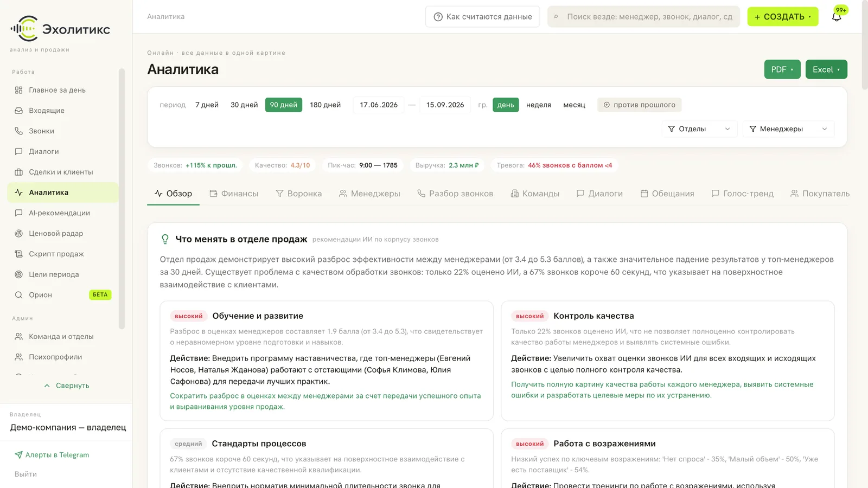The height and width of the screenshot is (488, 868).
Task: Click the calendar icon on Обещания tab
Action: click(x=644, y=194)
